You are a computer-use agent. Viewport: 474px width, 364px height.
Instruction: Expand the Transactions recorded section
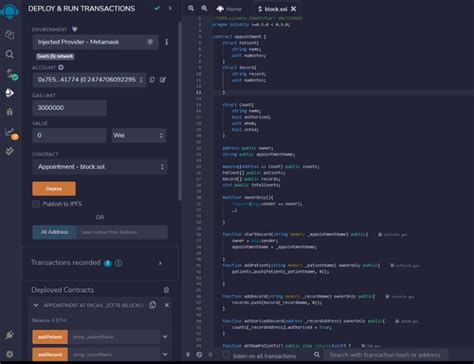[x=160, y=263]
